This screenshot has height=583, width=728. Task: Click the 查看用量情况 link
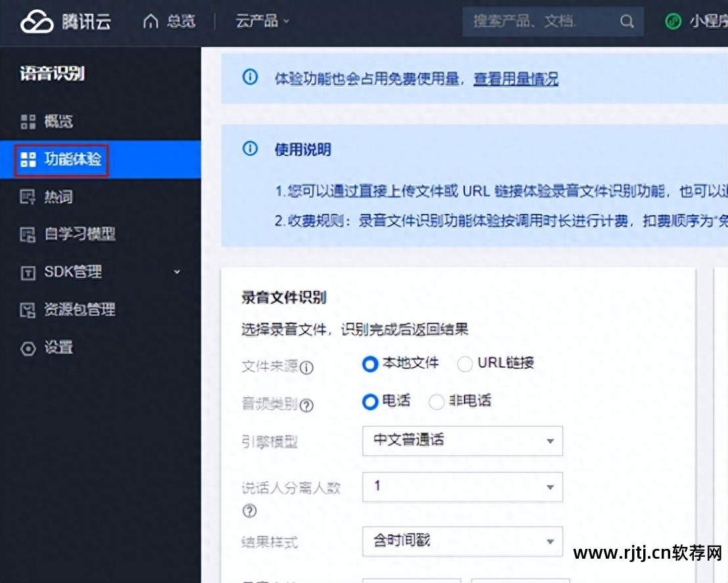tap(516, 77)
